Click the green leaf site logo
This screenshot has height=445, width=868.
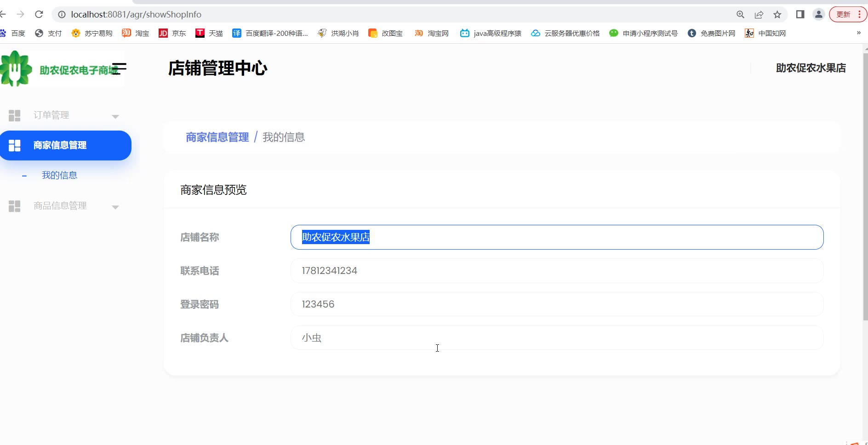coord(17,68)
